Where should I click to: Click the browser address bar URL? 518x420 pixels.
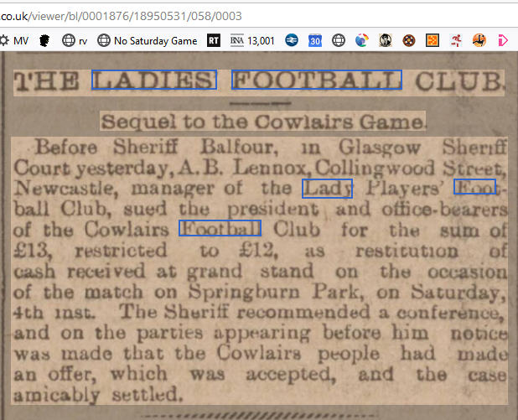coord(121,16)
